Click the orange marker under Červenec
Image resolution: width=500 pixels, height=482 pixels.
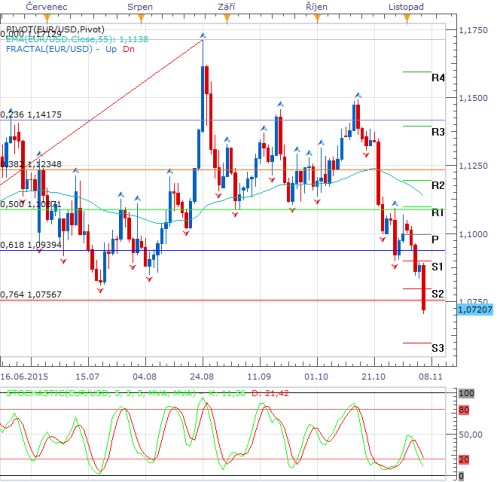47,18
